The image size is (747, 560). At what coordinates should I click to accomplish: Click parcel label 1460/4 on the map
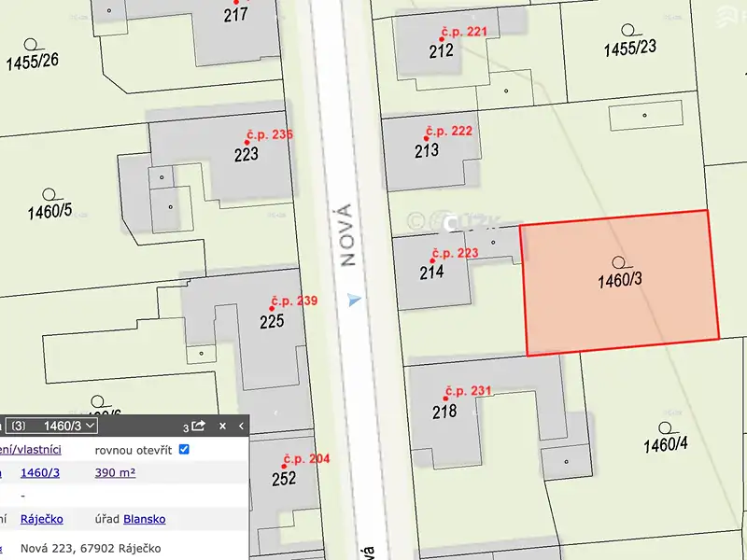coord(666,445)
